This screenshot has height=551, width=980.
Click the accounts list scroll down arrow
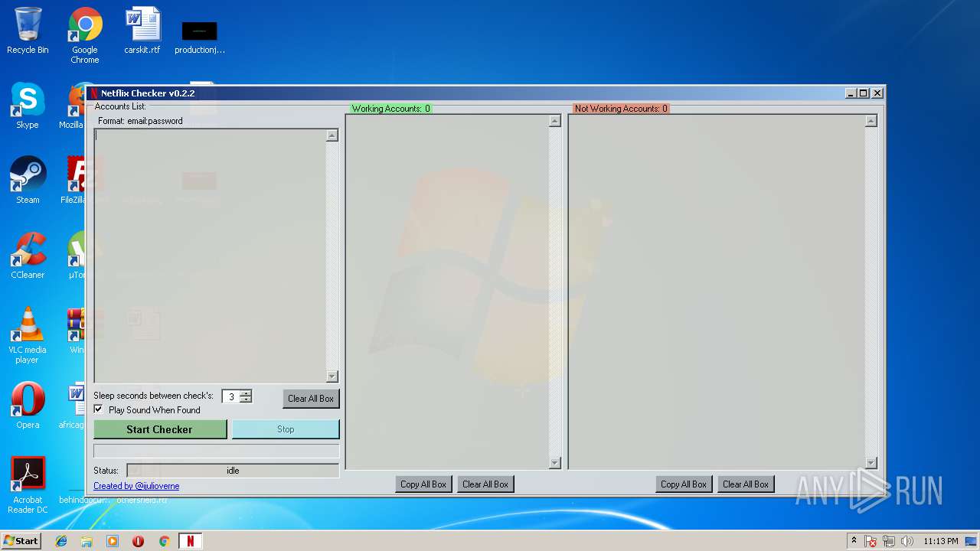tap(332, 377)
